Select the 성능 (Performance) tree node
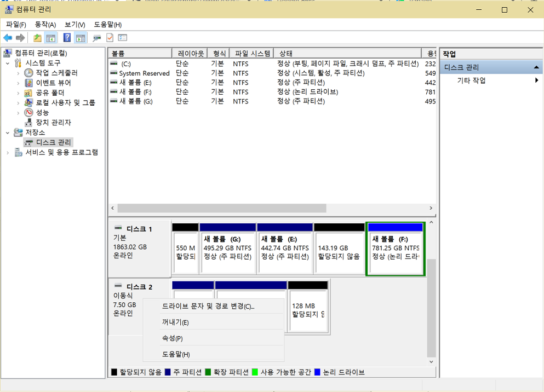Screen dimensions: 544x392 point(42,113)
